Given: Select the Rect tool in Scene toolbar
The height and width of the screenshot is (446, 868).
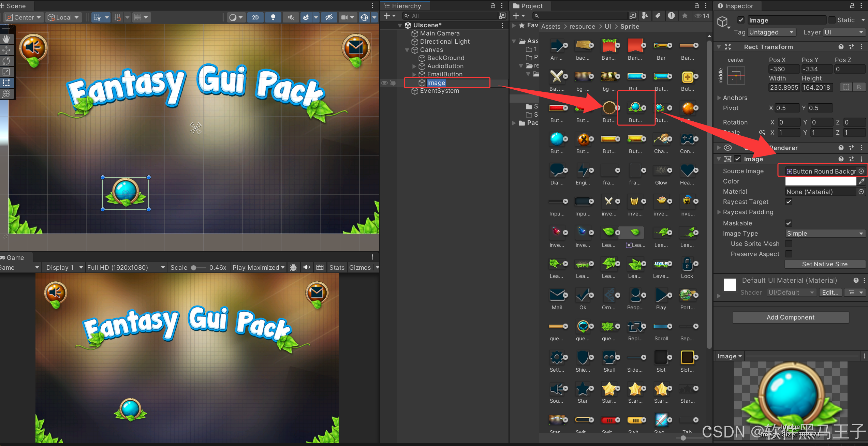Looking at the screenshot, I should click(x=6, y=83).
